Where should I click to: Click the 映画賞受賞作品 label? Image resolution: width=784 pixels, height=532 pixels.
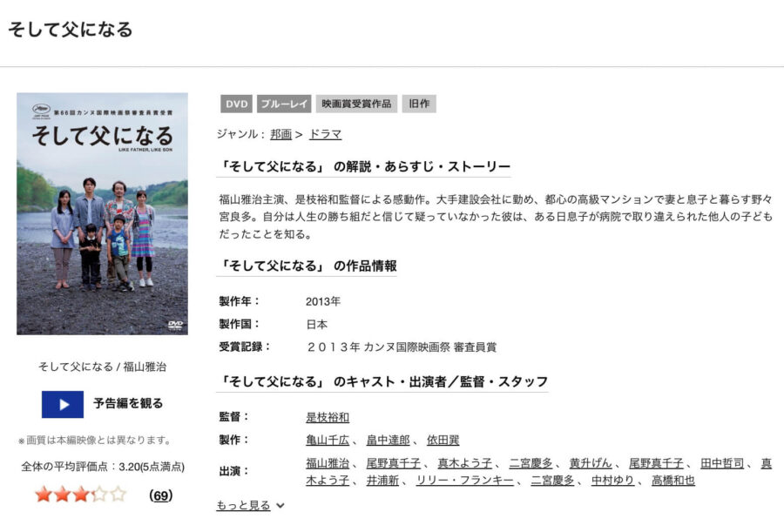tap(355, 103)
